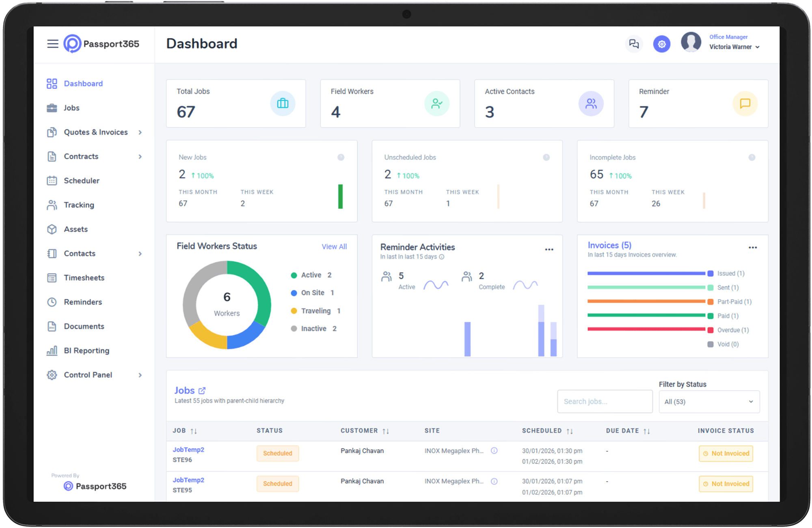
Task: Open the Scheduler from the sidebar
Action: tap(81, 180)
